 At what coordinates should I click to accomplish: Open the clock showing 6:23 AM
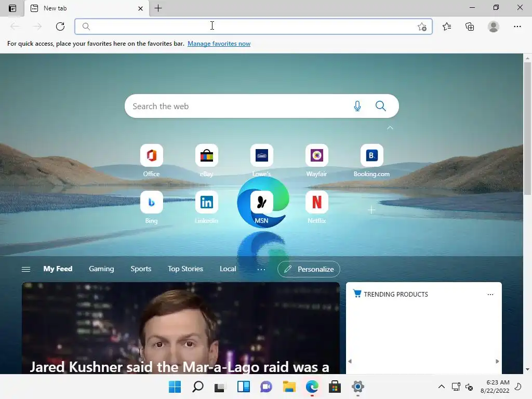click(495, 387)
